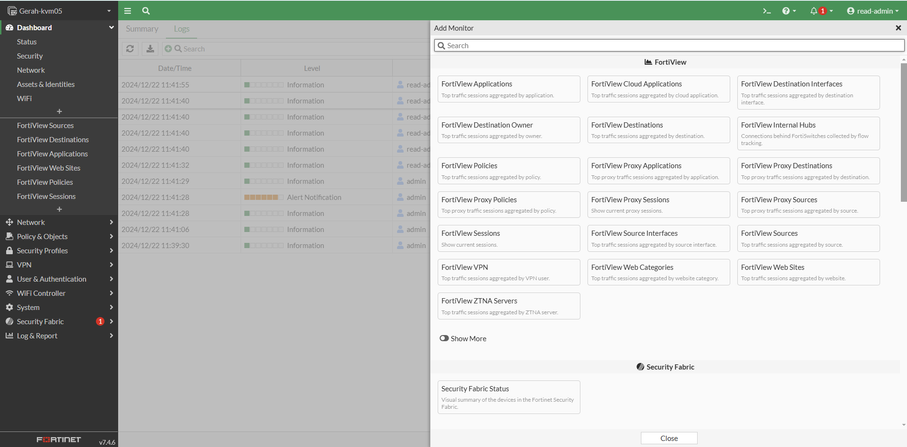
Task: Expand the Network menu chevron
Action: point(111,222)
